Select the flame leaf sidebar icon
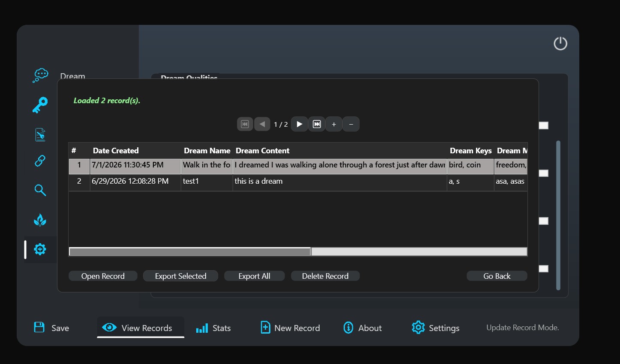620x364 pixels. [x=40, y=220]
